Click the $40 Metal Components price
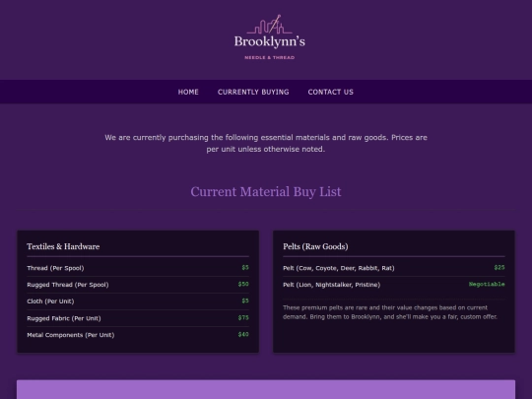The width and height of the screenshot is (532, 399). tap(243, 334)
